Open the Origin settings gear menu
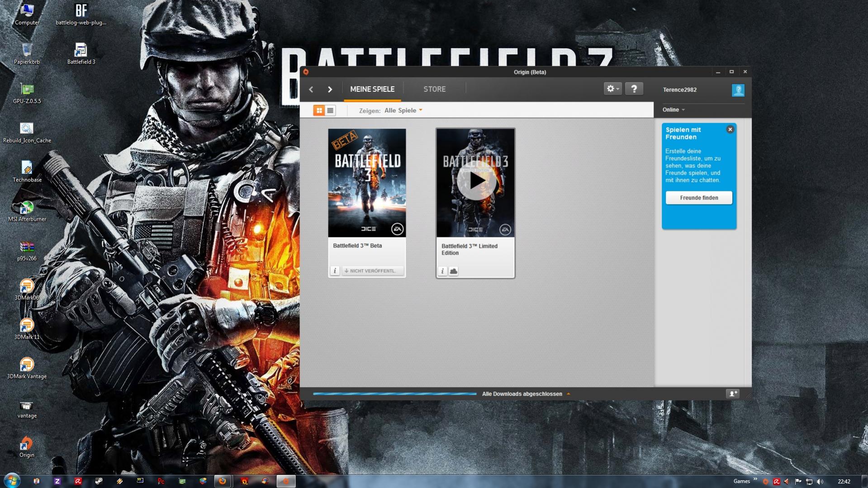This screenshot has width=868, height=488. [x=613, y=89]
